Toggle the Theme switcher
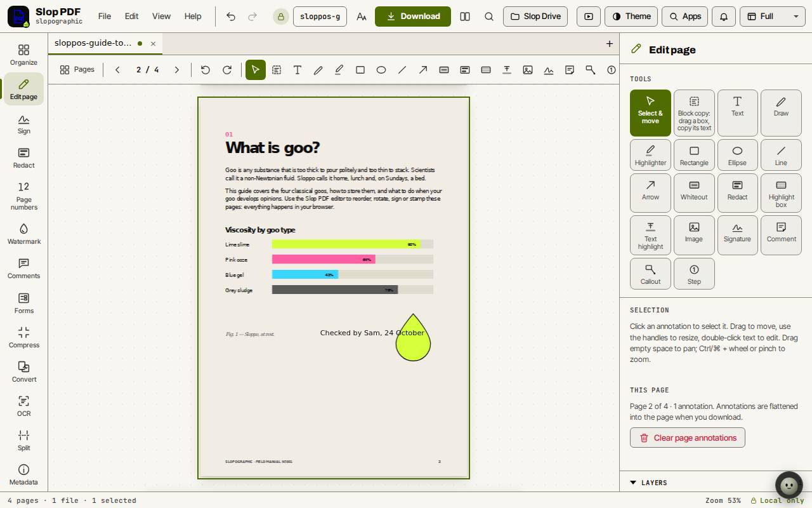812x508 pixels. tap(631, 17)
